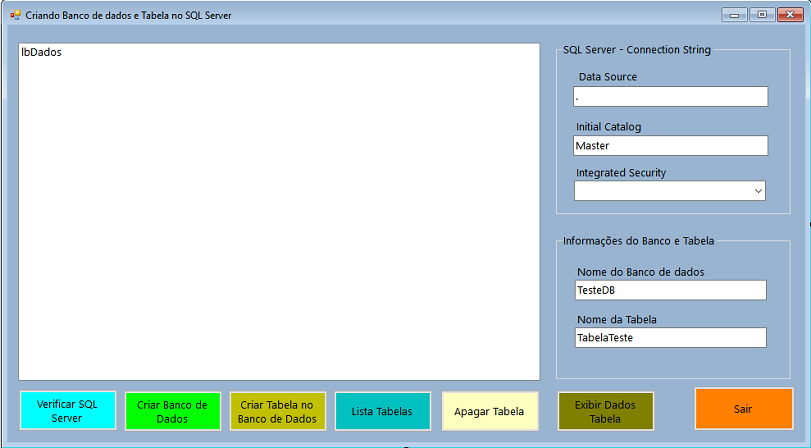Screen dimensions: 811x448
Task: Maximize the window
Action: pyautogui.click(x=762, y=14)
